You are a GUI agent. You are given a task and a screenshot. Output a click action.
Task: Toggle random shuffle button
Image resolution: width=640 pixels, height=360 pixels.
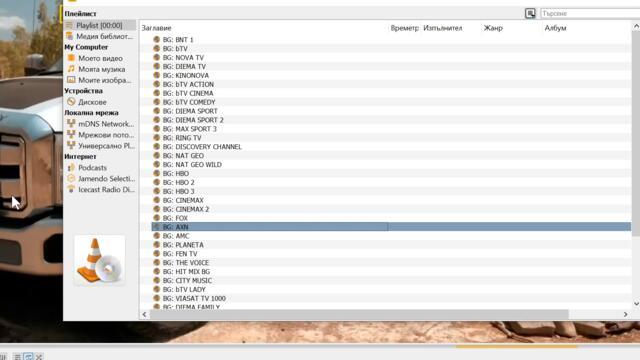(x=39, y=357)
